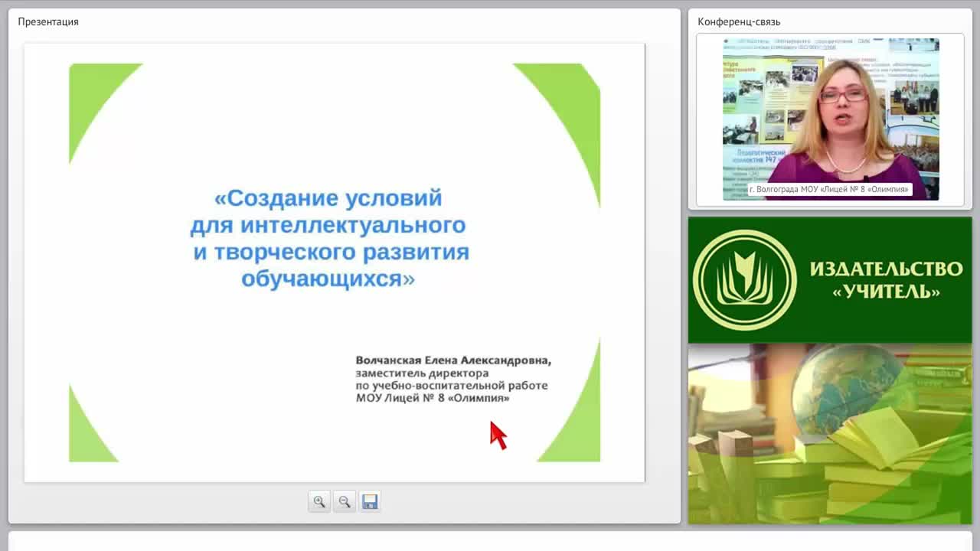Save the presentation with the floppy disk icon
Viewport: 980px width, 551px height.
[370, 501]
